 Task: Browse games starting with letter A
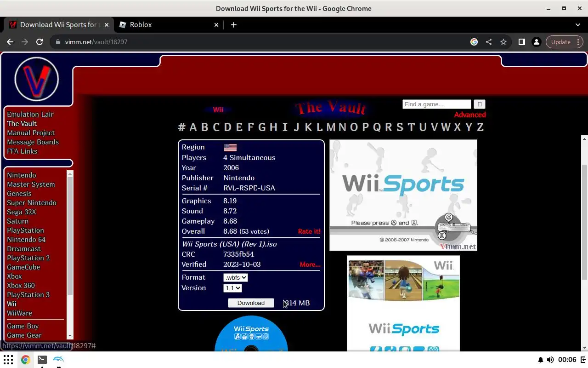(193, 127)
